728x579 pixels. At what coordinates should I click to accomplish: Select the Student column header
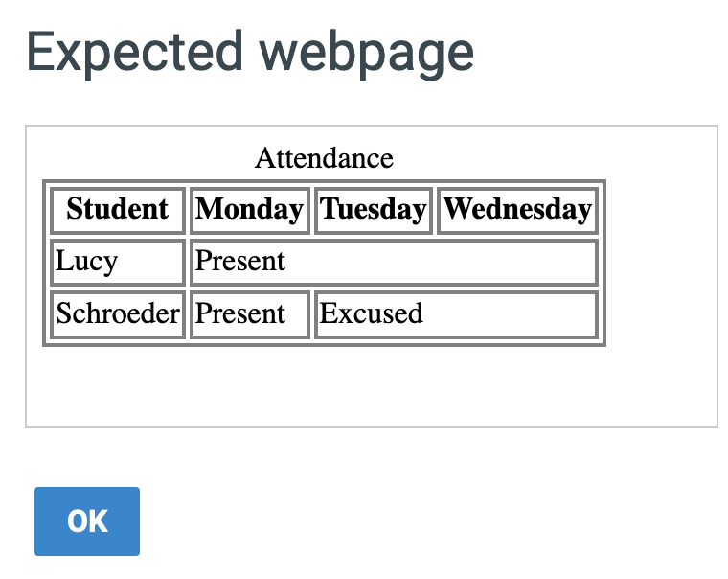tap(117, 210)
